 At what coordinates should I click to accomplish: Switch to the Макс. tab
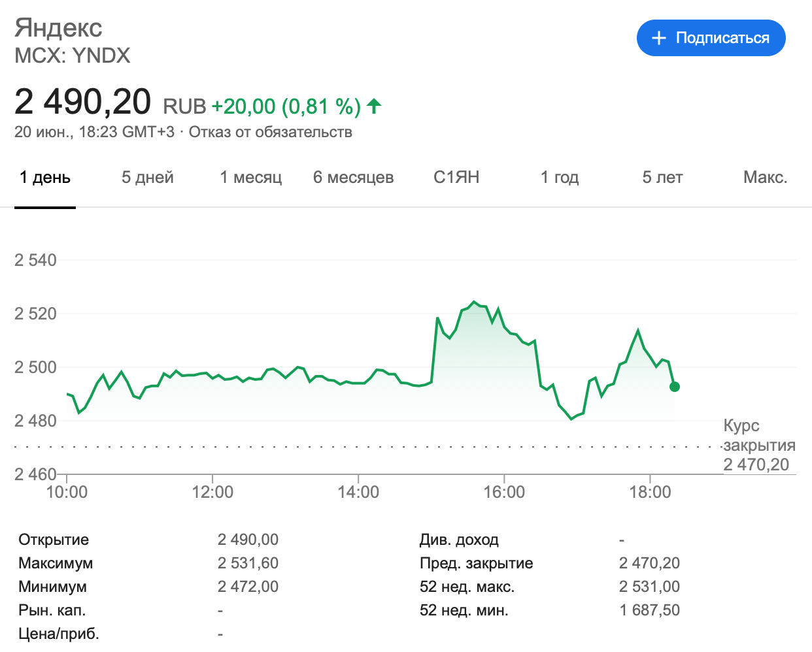click(x=765, y=177)
